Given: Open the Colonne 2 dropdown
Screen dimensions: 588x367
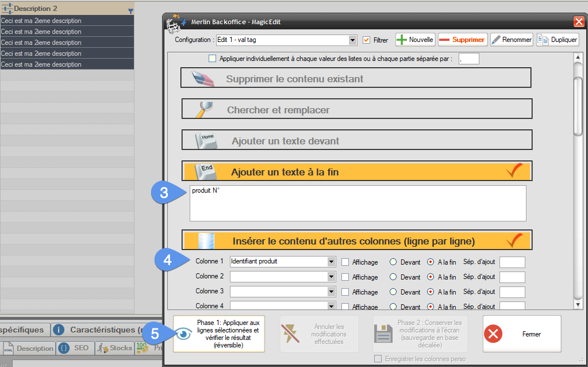Looking at the screenshot, I should pyautogui.click(x=330, y=277).
